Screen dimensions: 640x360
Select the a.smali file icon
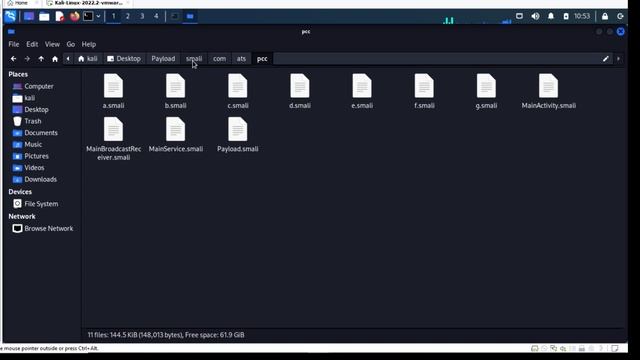pos(113,86)
